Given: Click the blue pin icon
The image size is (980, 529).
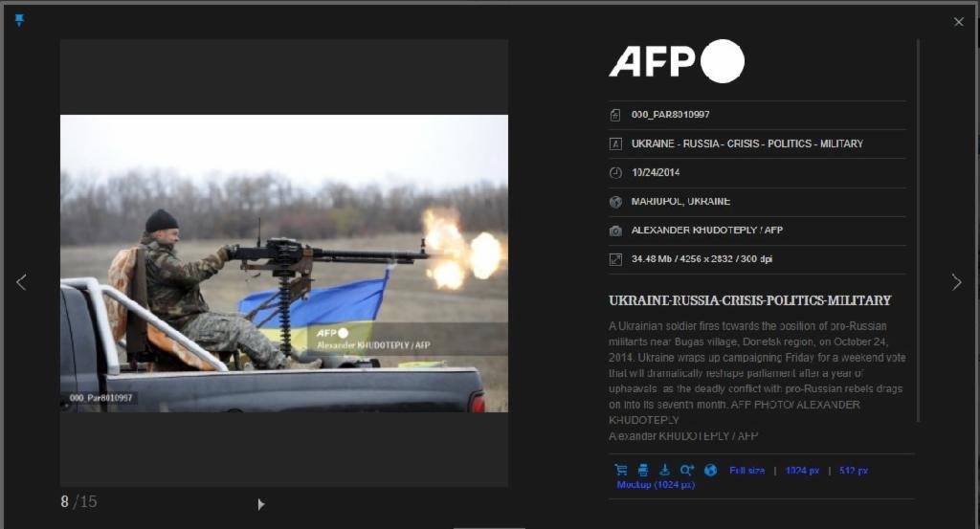Looking at the screenshot, I should (x=19, y=20).
